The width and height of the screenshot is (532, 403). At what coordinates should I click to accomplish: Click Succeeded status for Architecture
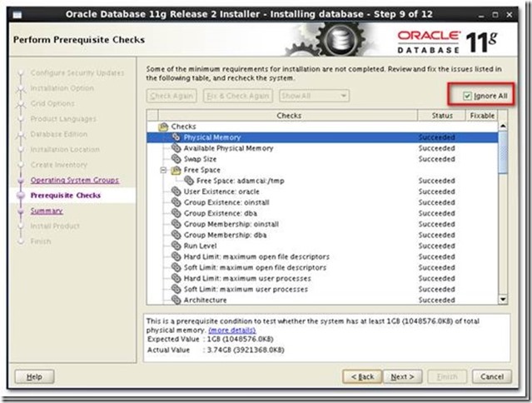point(436,301)
